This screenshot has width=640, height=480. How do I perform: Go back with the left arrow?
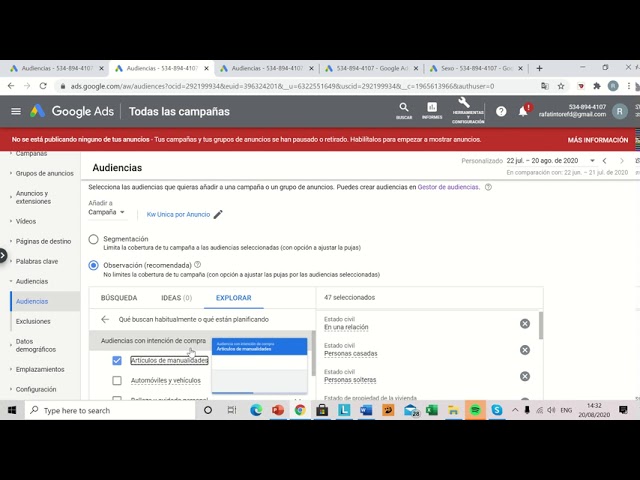[105, 319]
